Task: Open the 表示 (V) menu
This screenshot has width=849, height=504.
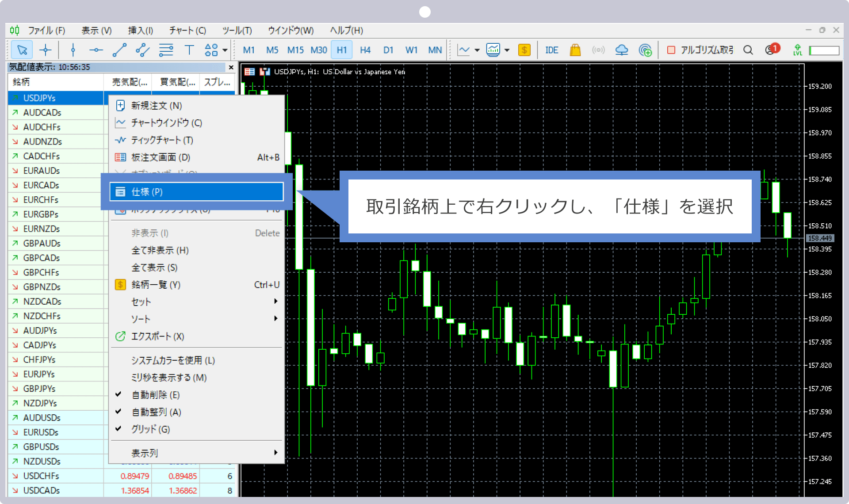Action: 96,30
